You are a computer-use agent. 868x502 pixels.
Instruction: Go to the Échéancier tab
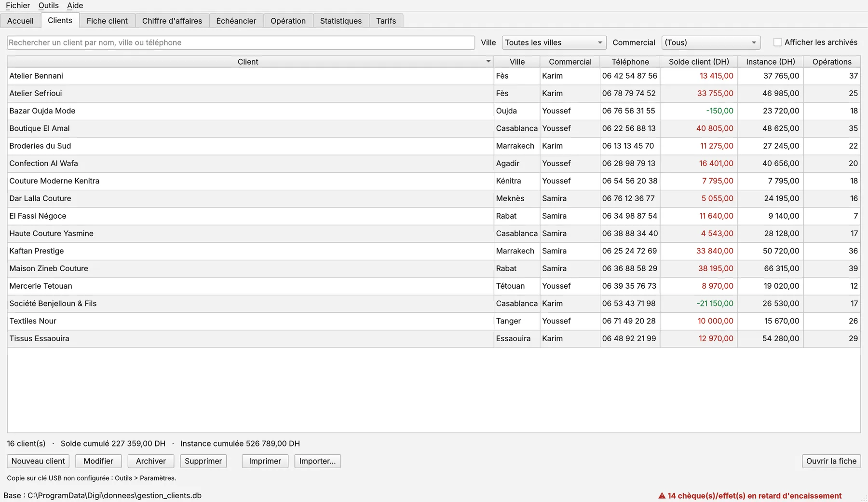(x=236, y=21)
